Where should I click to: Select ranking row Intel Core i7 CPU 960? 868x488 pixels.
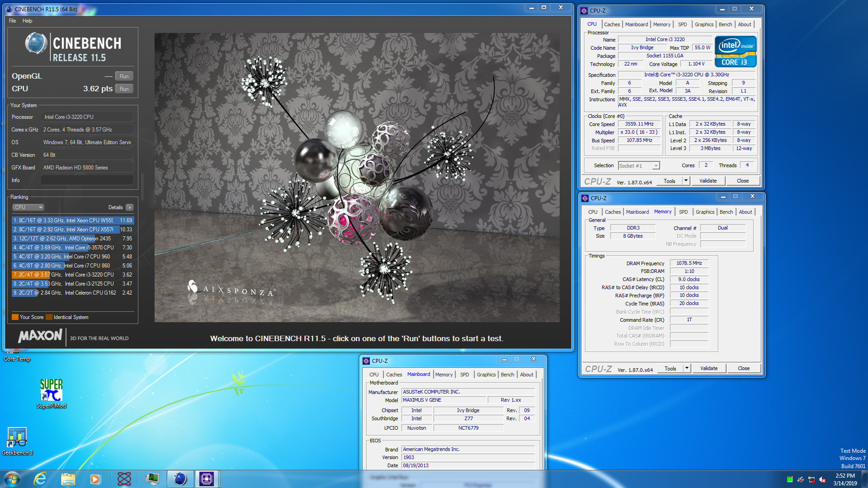pyautogui.click(x=72, y=257)
